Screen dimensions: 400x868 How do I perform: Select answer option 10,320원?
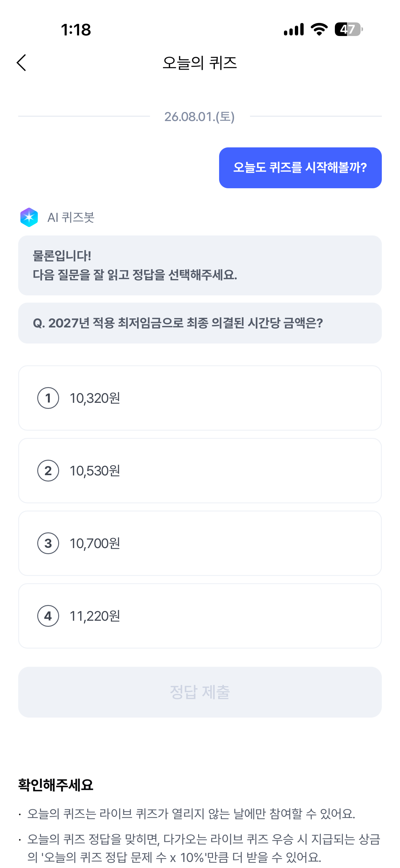tap(200, 398)
